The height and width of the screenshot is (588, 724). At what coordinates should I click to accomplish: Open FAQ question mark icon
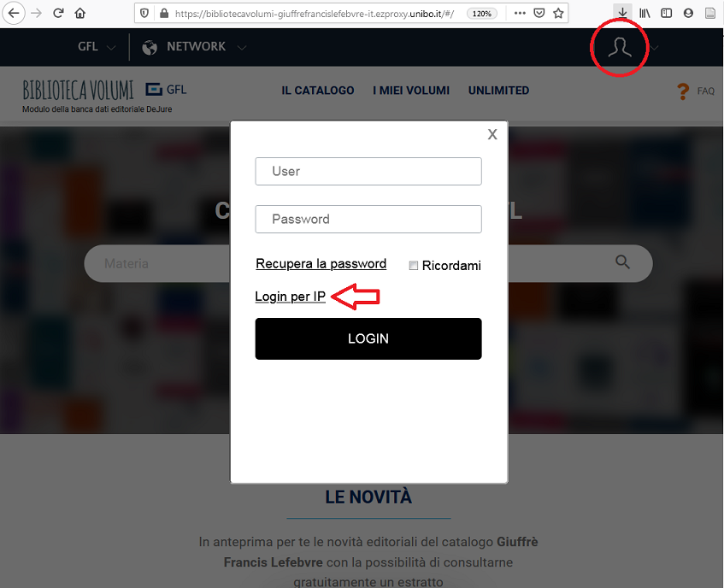pos(683,91)
